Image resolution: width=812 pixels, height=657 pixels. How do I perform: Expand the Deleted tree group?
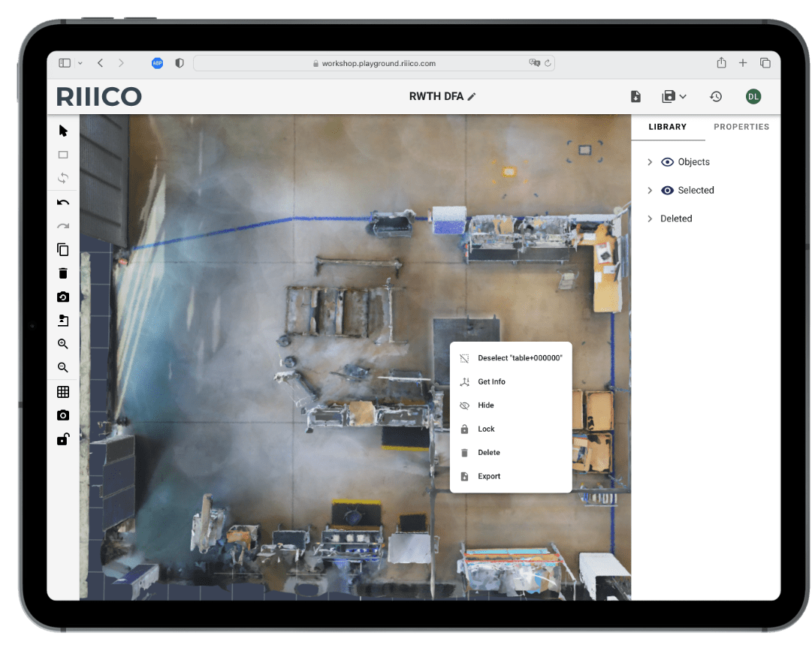point(650,218)
